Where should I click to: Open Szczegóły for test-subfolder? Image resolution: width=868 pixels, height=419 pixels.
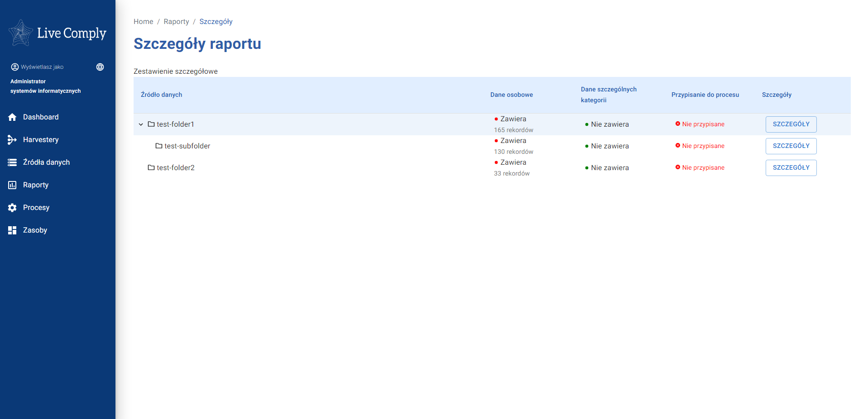(x=791, y=146)
